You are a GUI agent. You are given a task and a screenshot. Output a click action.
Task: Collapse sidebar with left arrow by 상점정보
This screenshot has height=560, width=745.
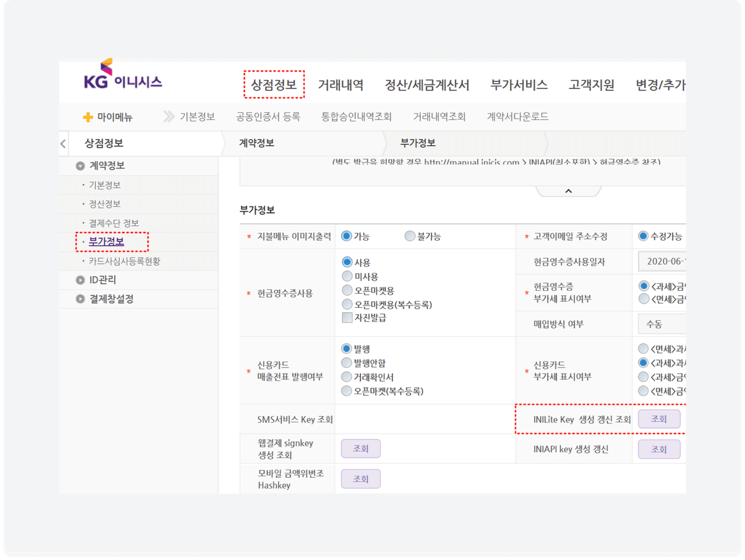(63, 144)
